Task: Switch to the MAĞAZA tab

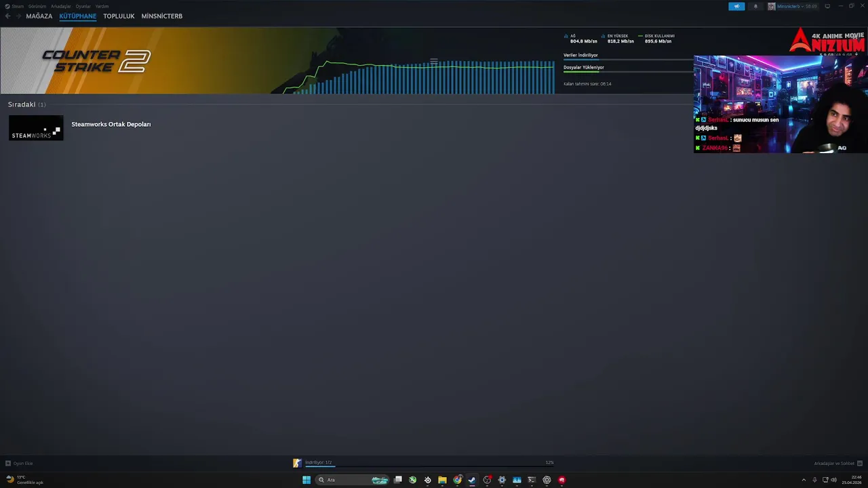Action: tap(39, 16)
